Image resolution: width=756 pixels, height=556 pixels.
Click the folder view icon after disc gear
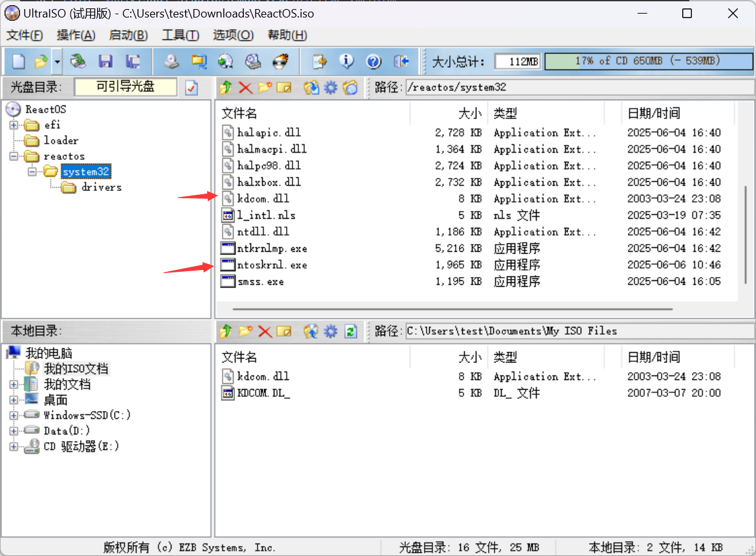(350, 87)
